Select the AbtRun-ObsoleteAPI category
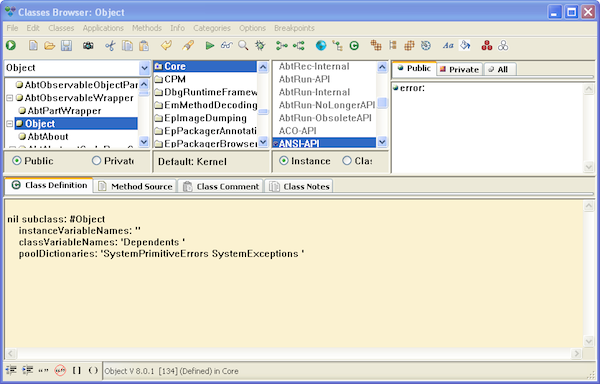The height and width of the screenshot is (384, 600). (x=324, y=118)
